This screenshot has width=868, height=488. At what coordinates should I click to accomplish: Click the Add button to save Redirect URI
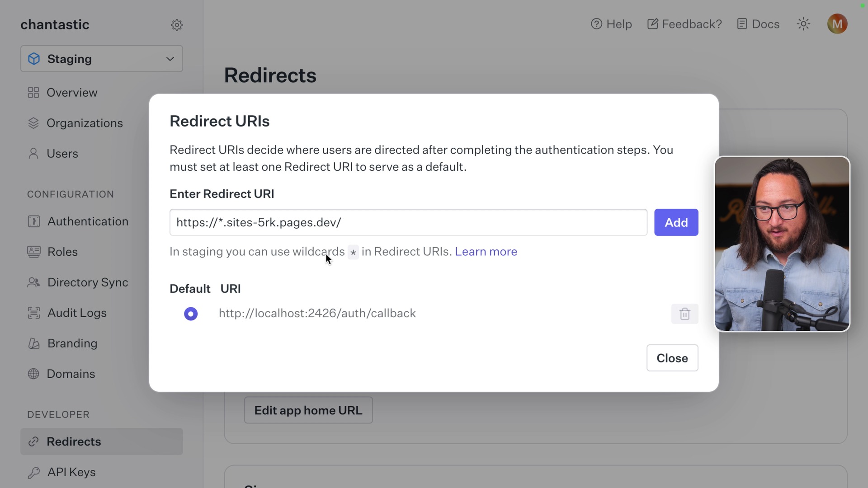(675, 222)
